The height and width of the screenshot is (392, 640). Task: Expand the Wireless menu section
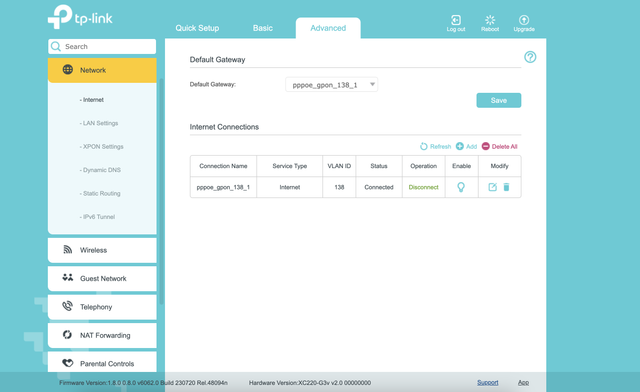pyautogui.click(x=102, y=250)
